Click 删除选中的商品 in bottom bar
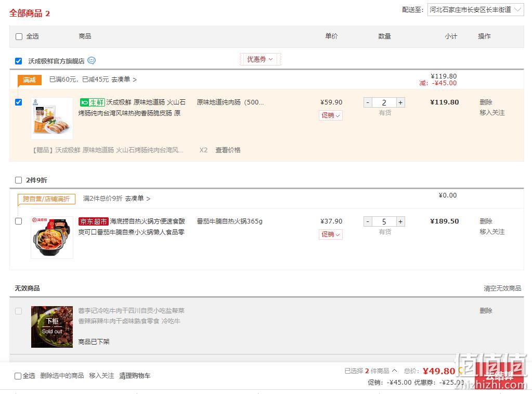Image resolution: width=532 pixels, height=394 pixels. click(x=62, y=376)
